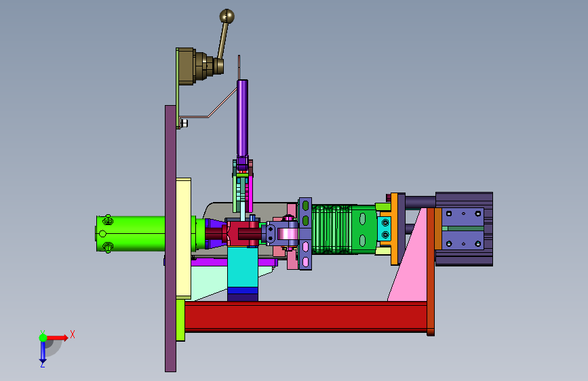
Task: Select the ball knob on the lever
Action: click(x=227, y=16)
